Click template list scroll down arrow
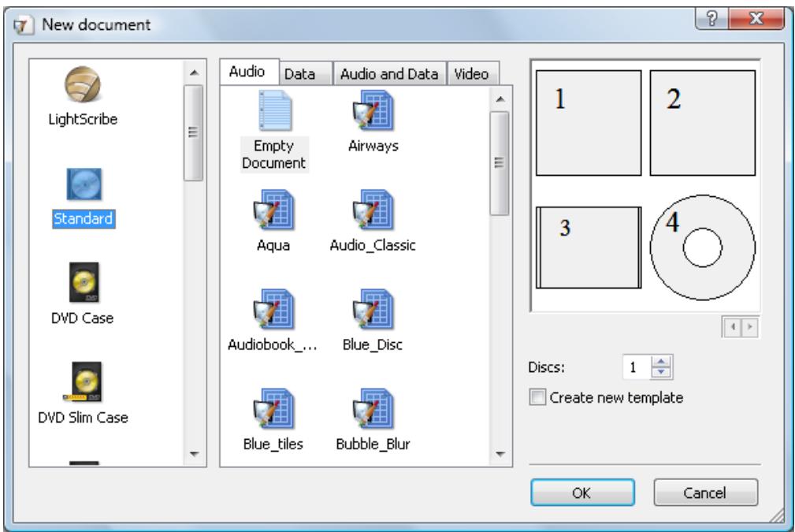The height and width of the screenshot is (532, 795). click(500, 454)
